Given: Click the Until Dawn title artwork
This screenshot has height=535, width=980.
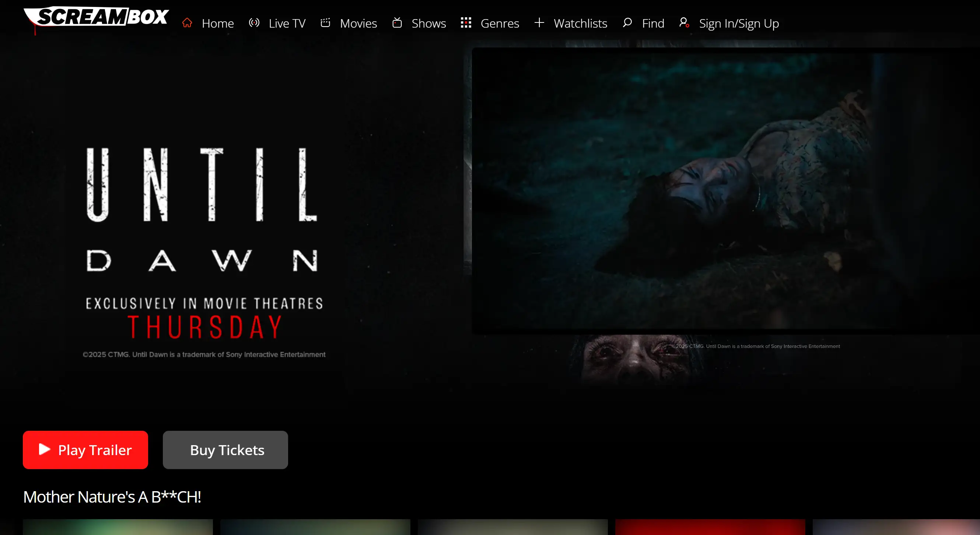Looking at the screenshot, I should (202, 209).
